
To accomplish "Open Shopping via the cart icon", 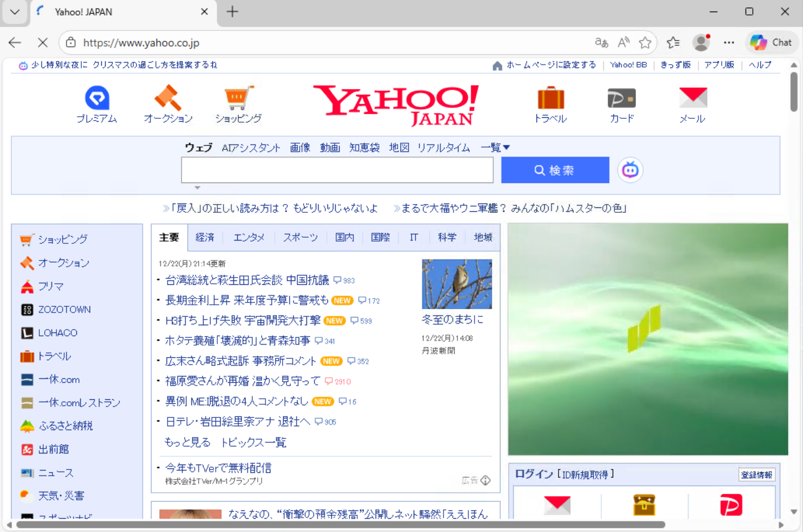I will pyautogui.click(x=238, y=98).
